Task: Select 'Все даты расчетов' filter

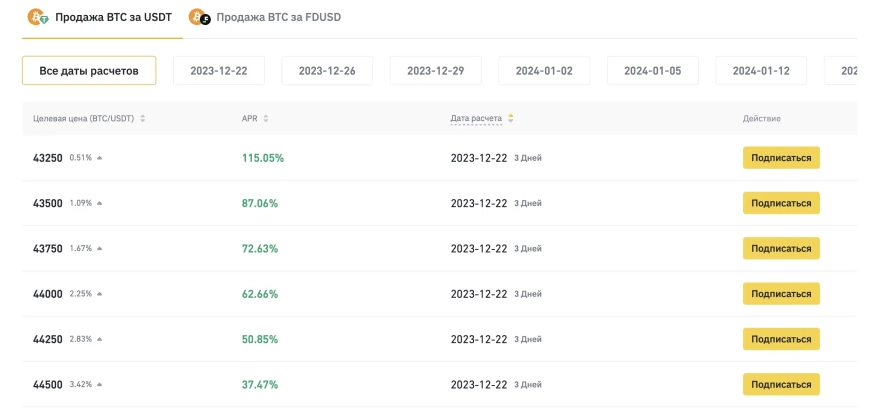Action: point(89,71)
